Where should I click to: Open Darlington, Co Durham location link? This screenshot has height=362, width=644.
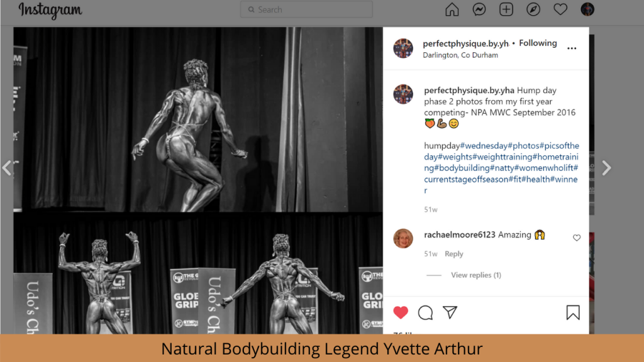click(x=460, y=55)
